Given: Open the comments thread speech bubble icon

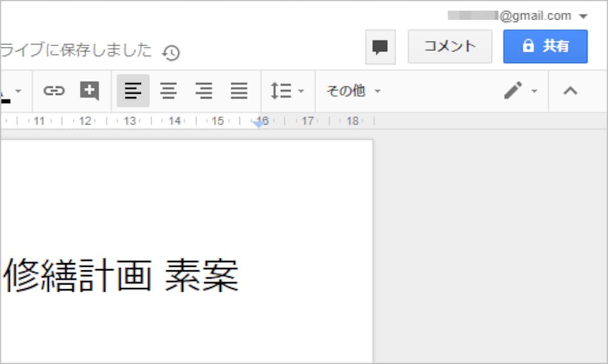Looking at the screenshot, I should [380, 47].
